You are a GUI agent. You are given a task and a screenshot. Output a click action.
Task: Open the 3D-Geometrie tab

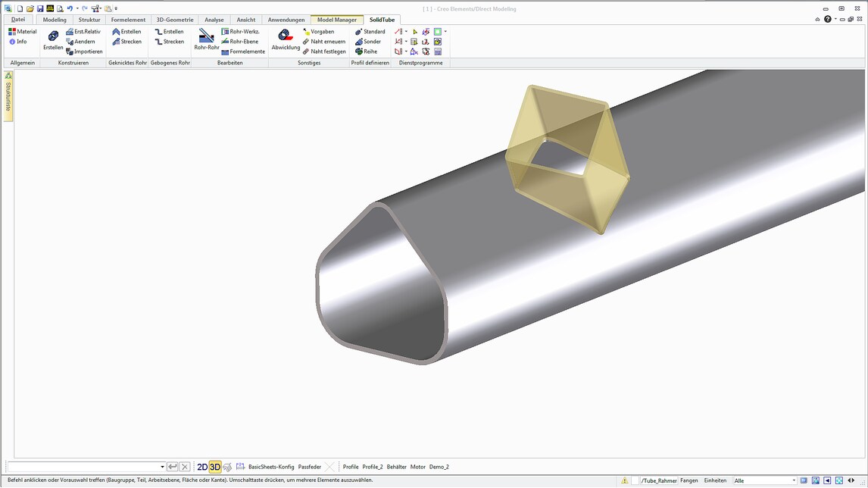click(174, 20)
